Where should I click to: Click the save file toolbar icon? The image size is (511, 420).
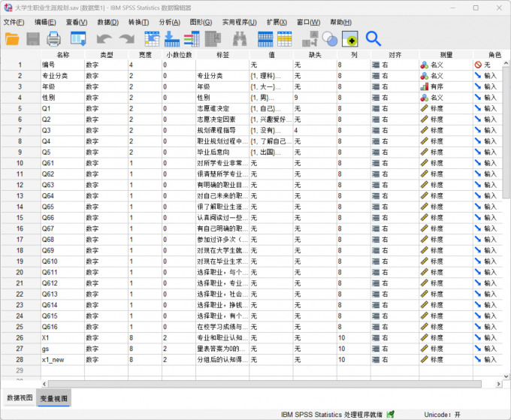(x=33, y=38)
